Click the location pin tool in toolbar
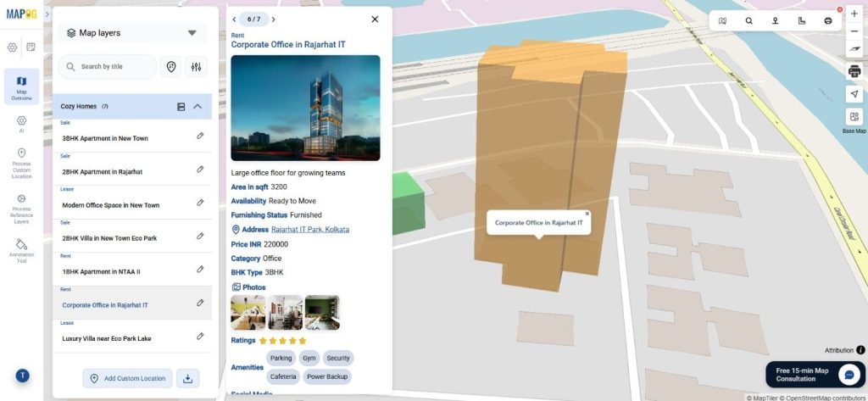The height and width of the screenshot is (401, 868). (x=776, y=20)
